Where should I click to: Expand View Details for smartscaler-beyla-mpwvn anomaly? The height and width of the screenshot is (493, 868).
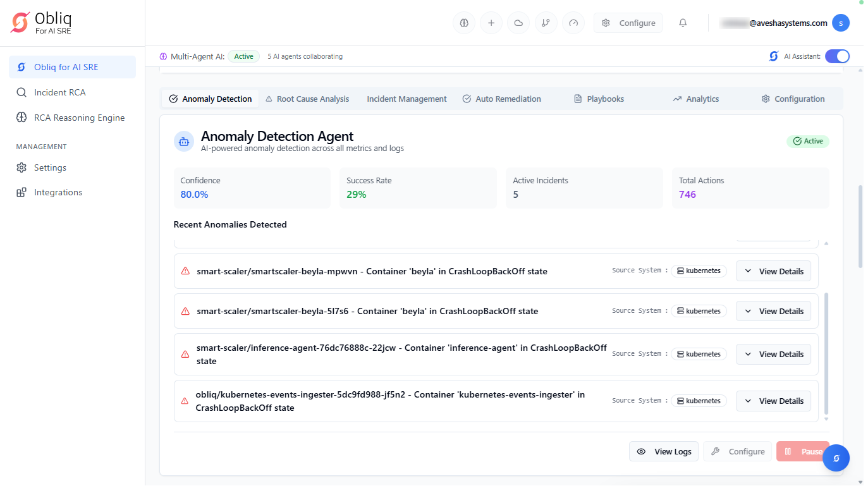point(773,271)
